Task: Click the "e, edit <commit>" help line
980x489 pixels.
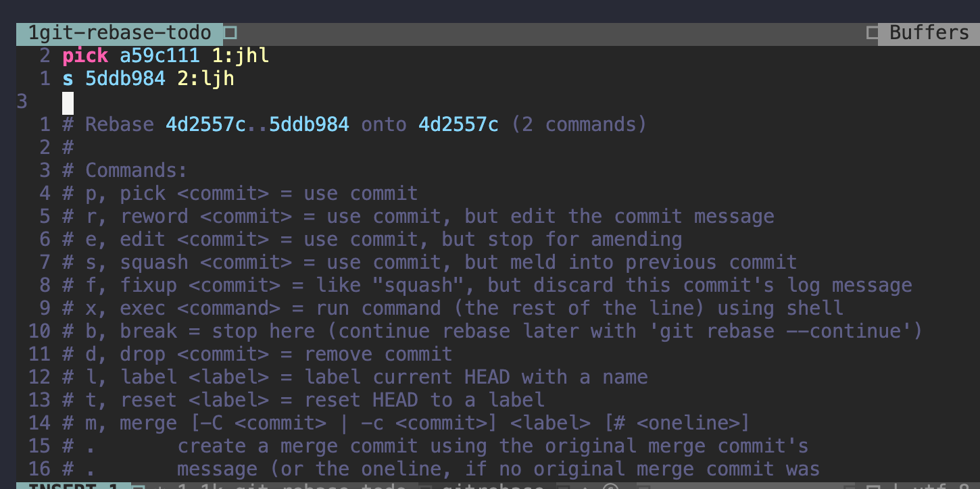Action: (372, 240)
